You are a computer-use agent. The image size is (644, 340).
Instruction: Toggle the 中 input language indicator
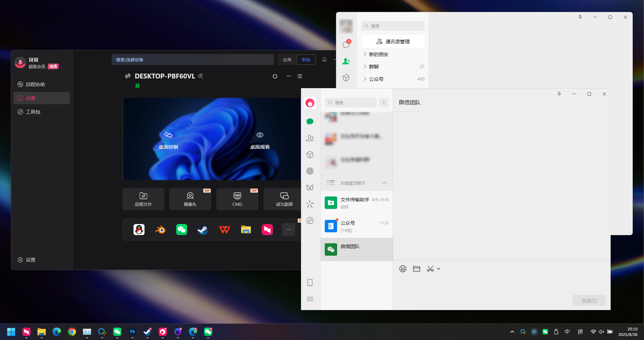pos(567,332)
